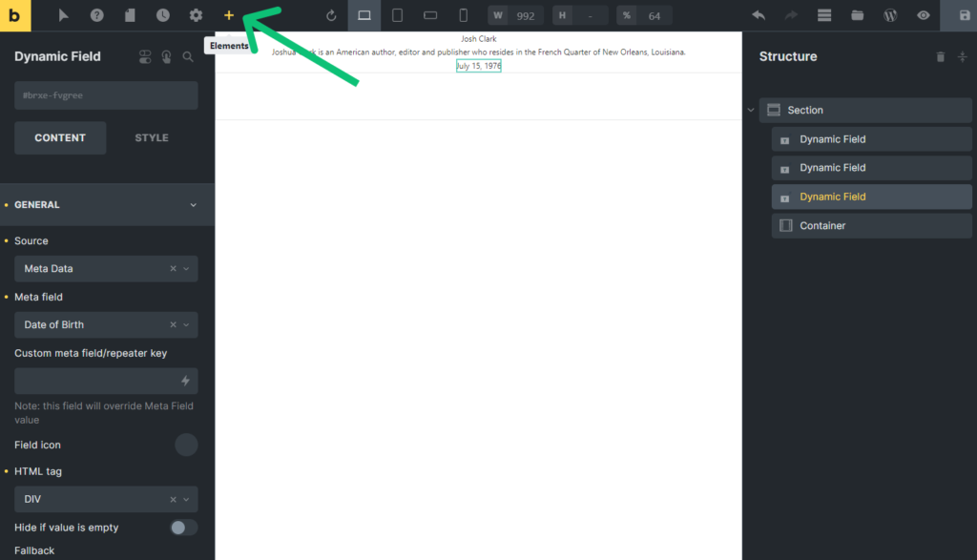This screenshot has height=560, width=977.
Task: Toggle Hide if value is empty
Action: [x=184, y=528]
